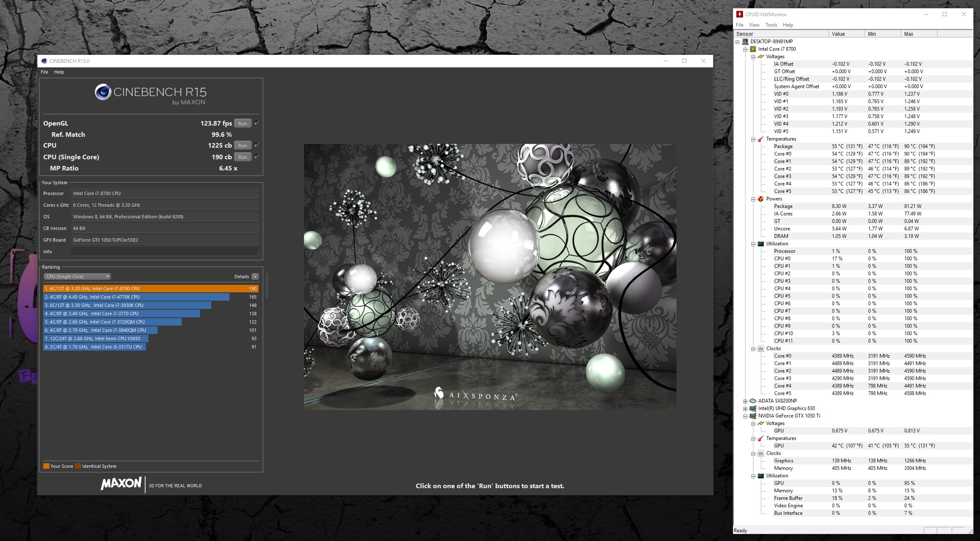Screen dimensions: 980x541
Task: Click the rendered spheres preview image
Action: [490, 277]
